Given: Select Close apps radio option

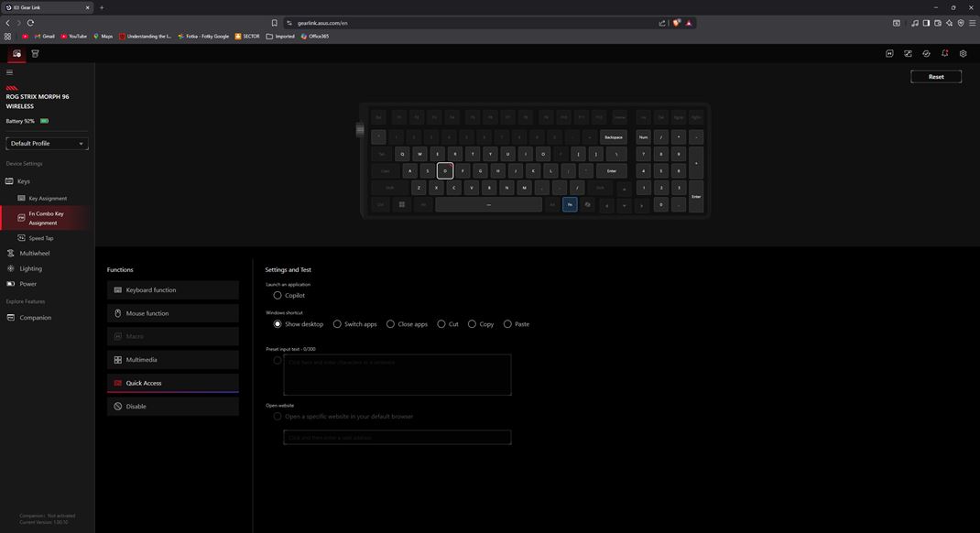Looking at the screenshot, I should (x=390, y=323).
